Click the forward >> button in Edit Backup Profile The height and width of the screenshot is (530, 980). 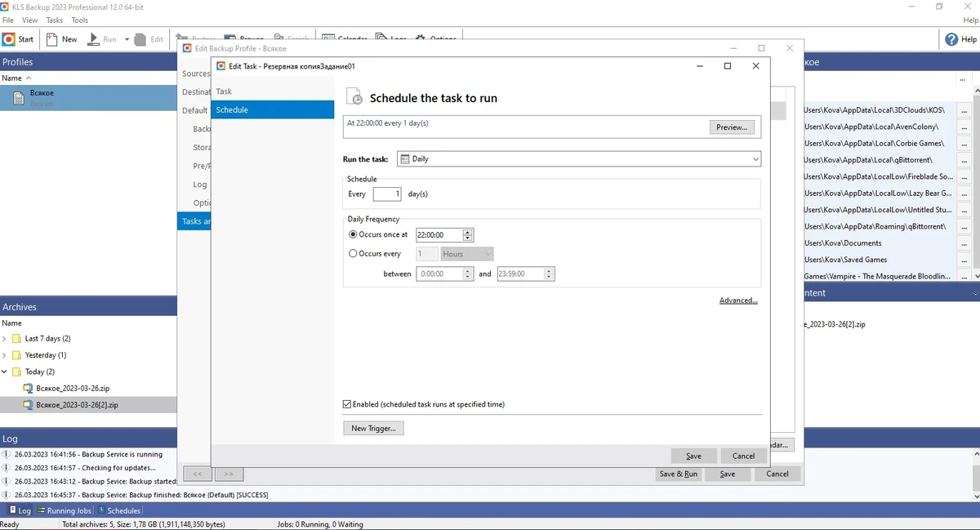click(229, 474)
